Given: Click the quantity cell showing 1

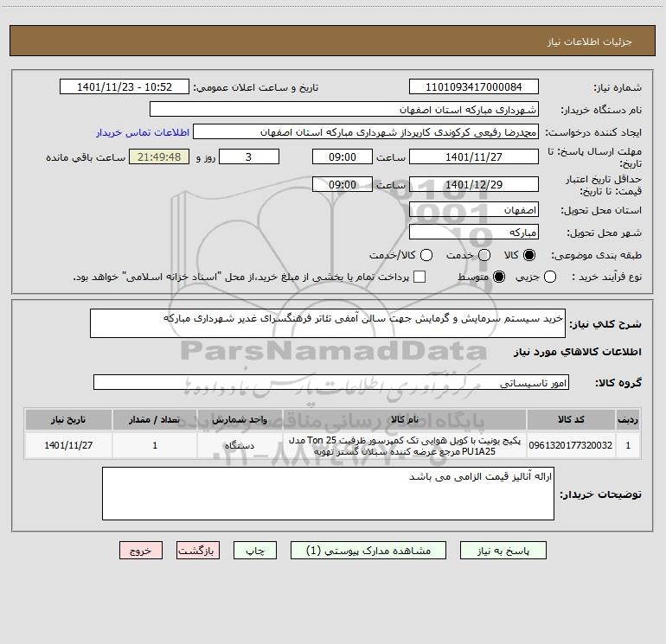Looking at the screenshot, I should pos(155,445).
